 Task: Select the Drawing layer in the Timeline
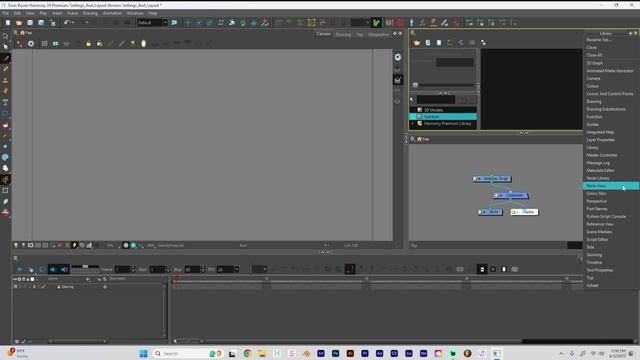[x=67, y=287]
